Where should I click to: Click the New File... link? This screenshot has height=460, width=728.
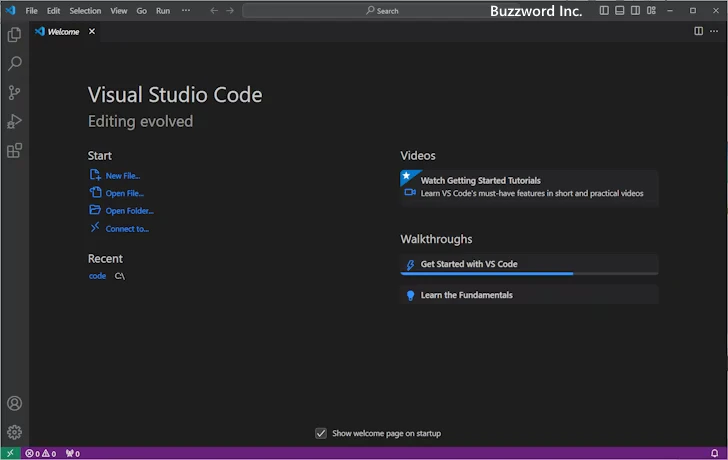123,176
